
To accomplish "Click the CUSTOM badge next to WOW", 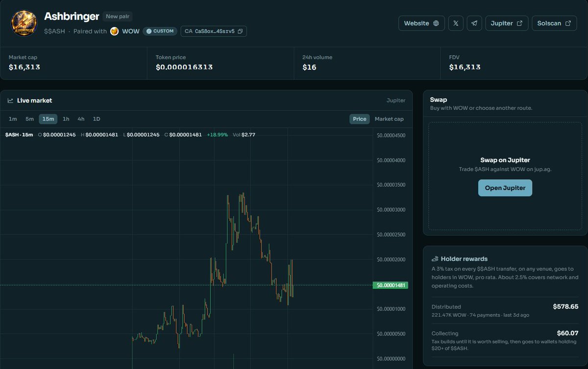I will [x=160, y=31].
